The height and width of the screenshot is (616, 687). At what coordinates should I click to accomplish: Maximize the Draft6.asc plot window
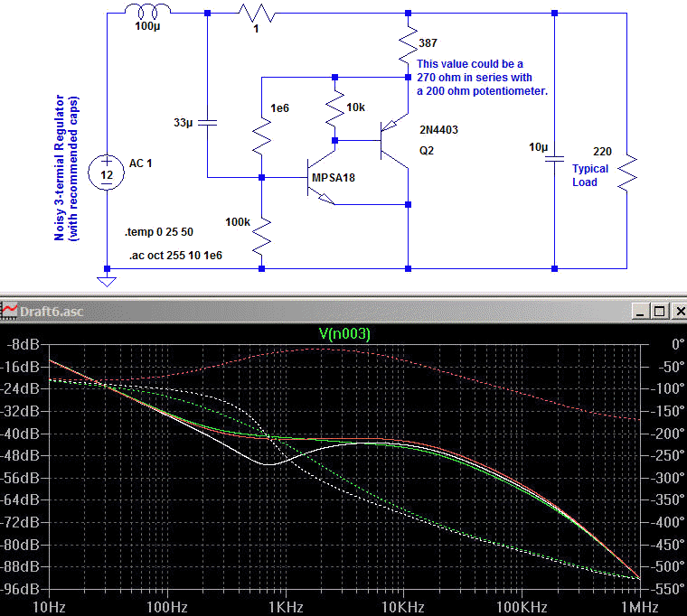point(659,311)
